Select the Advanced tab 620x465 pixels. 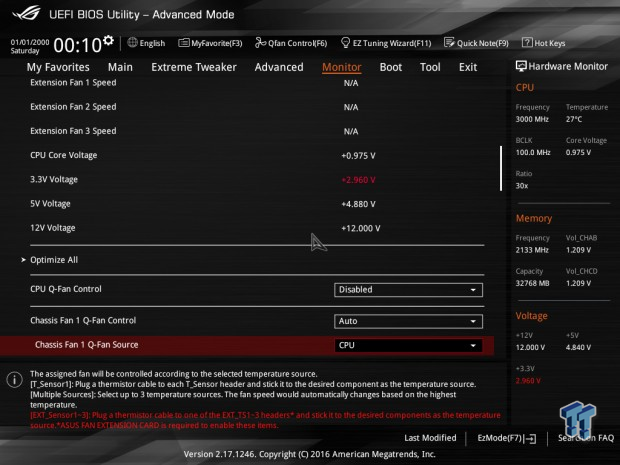pyautogui.click(x=279, y=67)
